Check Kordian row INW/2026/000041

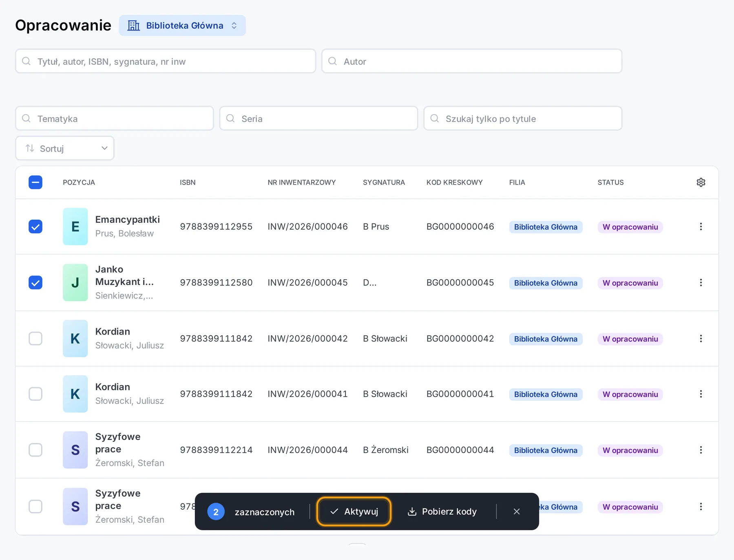pos(35,394)
